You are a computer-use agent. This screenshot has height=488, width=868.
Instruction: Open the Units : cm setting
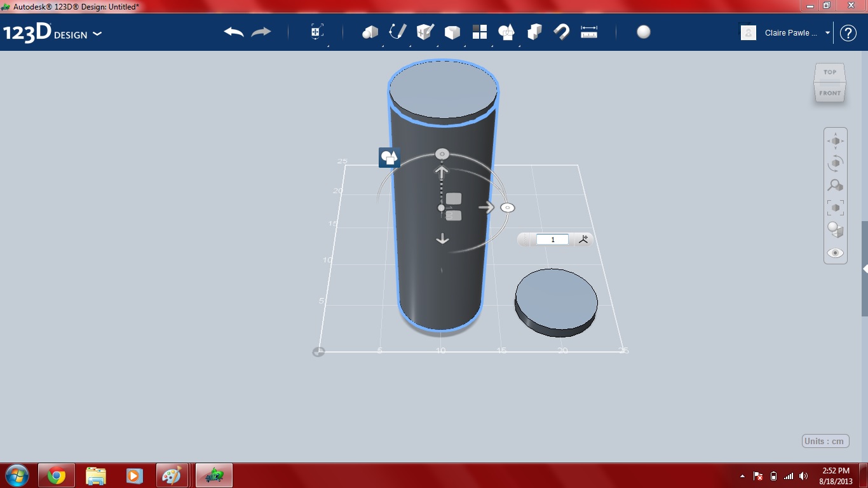[x=825, y=441]
